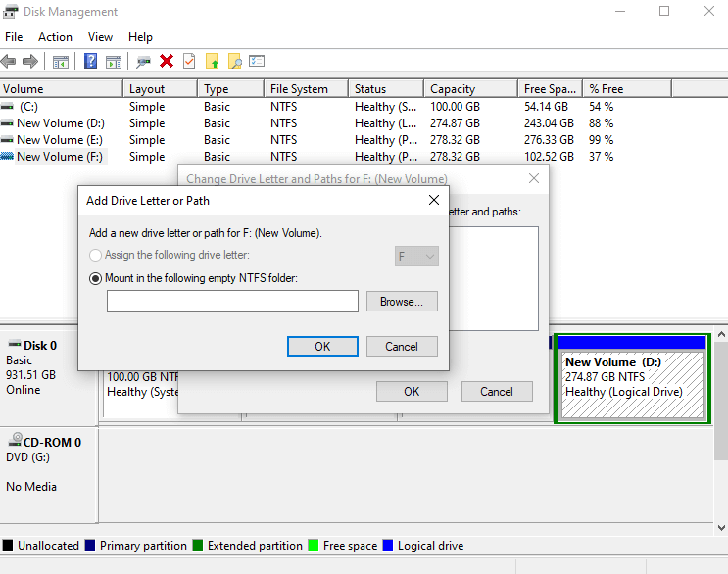Screen dimensions: 728x574
Task: Click the 102.52 GB free space cell
Action: [x=550, y=157]
